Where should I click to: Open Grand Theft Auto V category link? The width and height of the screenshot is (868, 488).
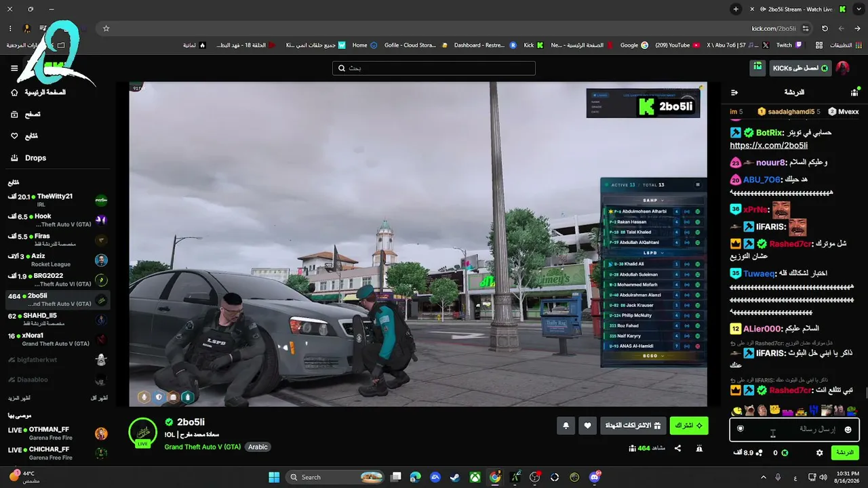click(x=202, y=447)
